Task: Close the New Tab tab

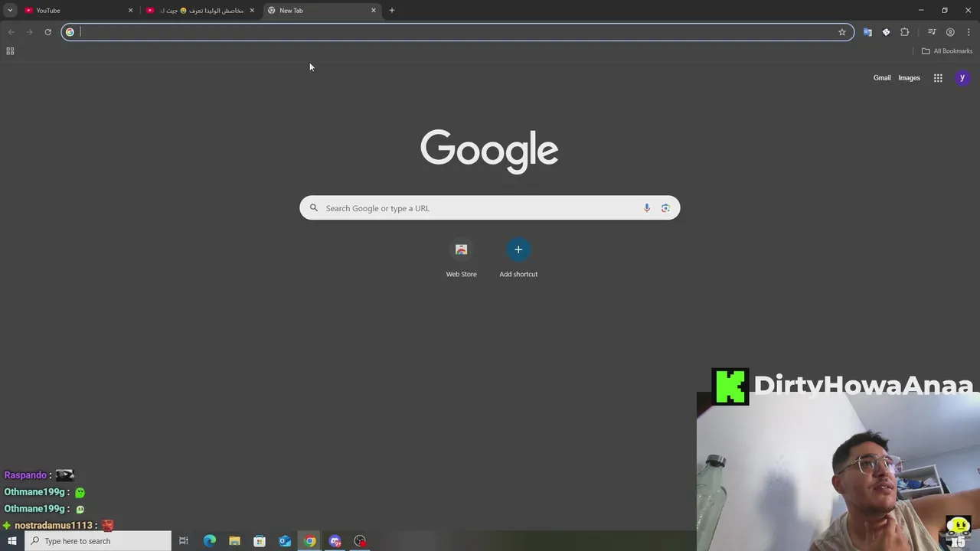Action: (374, 11)
